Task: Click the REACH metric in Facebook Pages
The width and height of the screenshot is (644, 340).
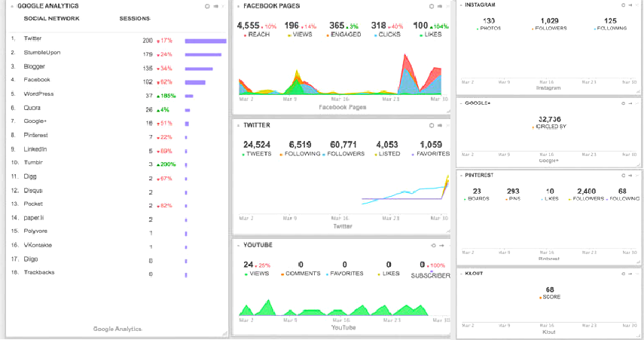Action: (x=257, y=29)
